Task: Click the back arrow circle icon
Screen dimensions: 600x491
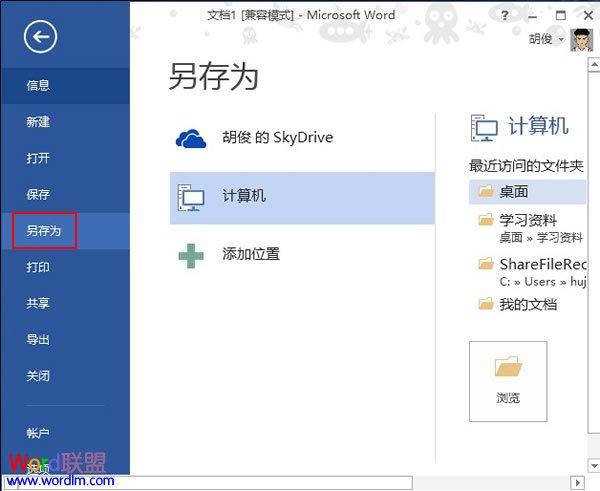Action: (x=41, y=38)
